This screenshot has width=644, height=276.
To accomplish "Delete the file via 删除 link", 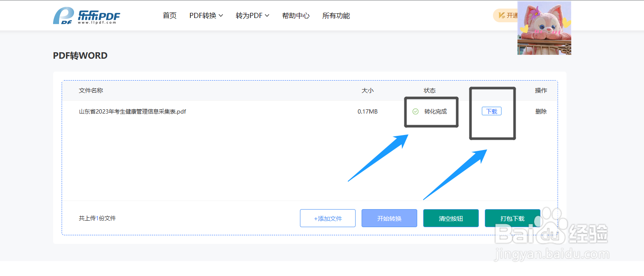I will (x=541, y=111).
